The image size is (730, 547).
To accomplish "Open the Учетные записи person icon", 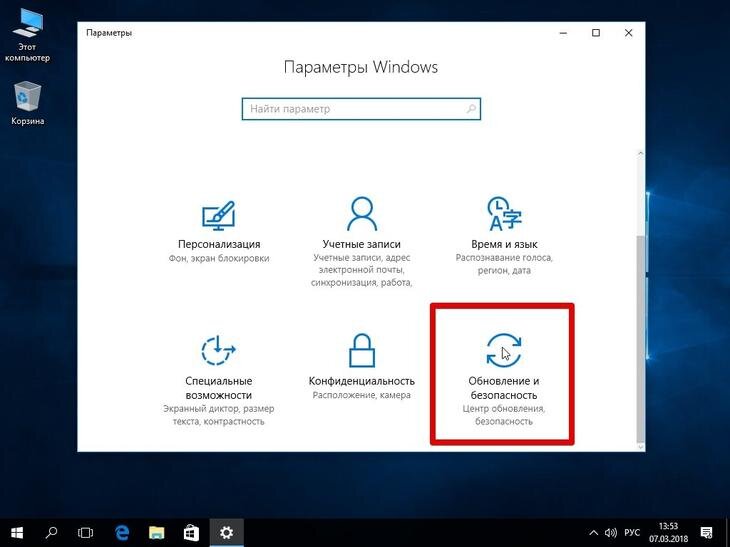I will [x=362, y=214].
